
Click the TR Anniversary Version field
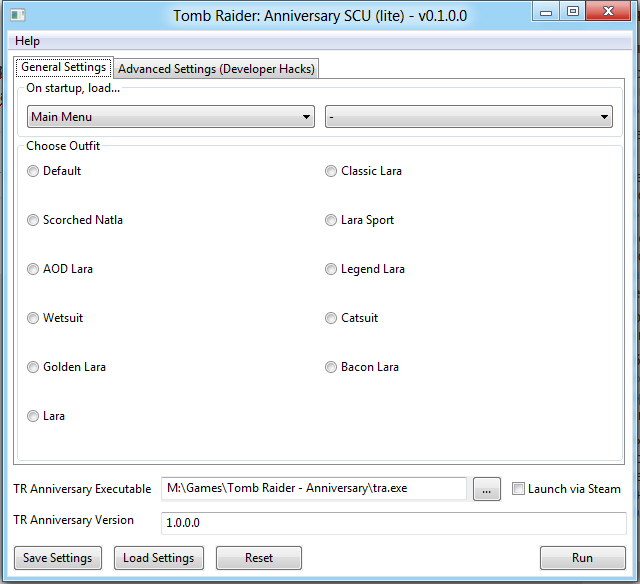click(x=394, y=523)
